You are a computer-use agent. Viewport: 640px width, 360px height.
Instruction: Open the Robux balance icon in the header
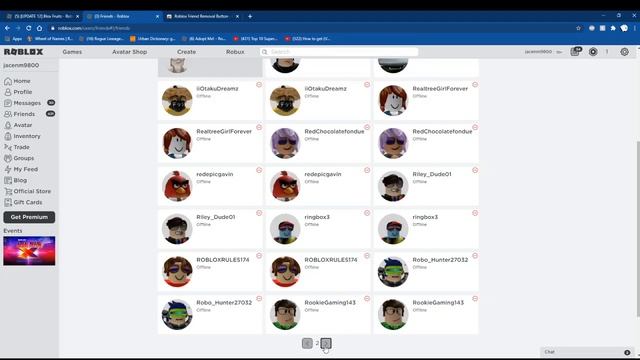(593, 52)
